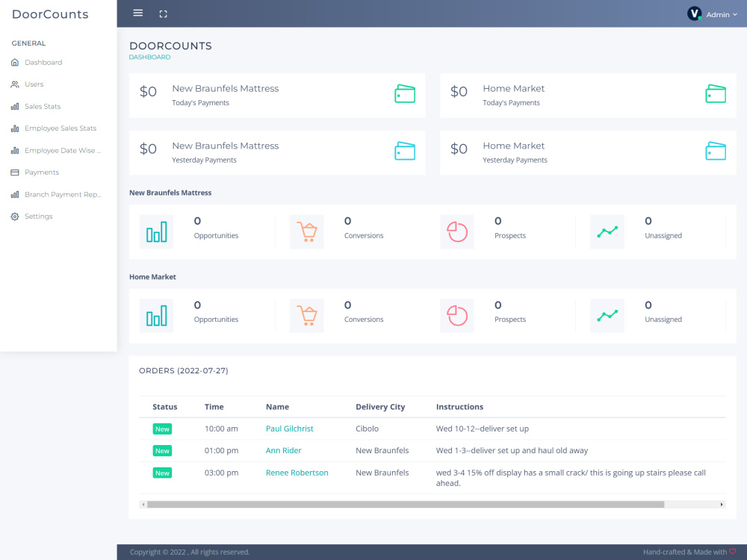Open Paul Gilchrist order link
The image size is (747, 560).
(x=290, y=429)
